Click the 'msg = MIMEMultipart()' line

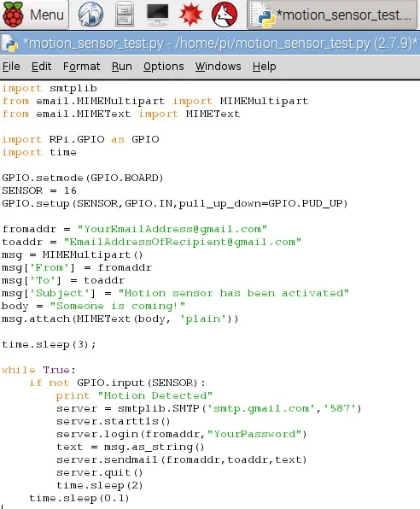[x=73, y=254]
